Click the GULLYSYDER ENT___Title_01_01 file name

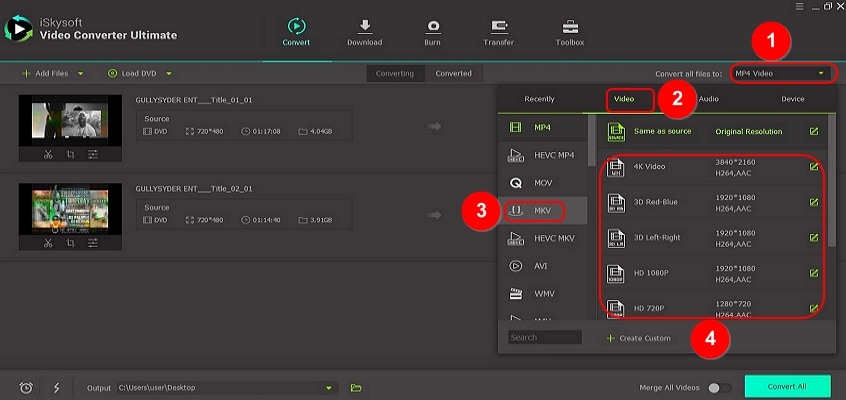pyautogui.click(x=194, y=100)
